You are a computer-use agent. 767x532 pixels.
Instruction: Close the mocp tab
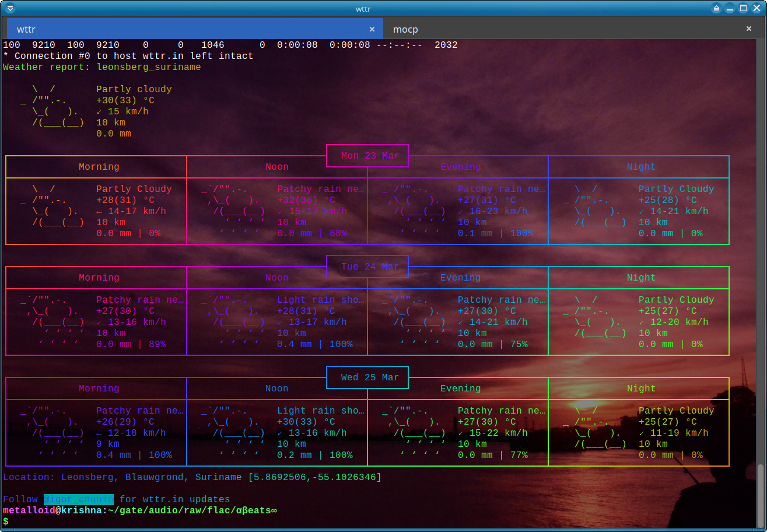(x=749, y=29)
